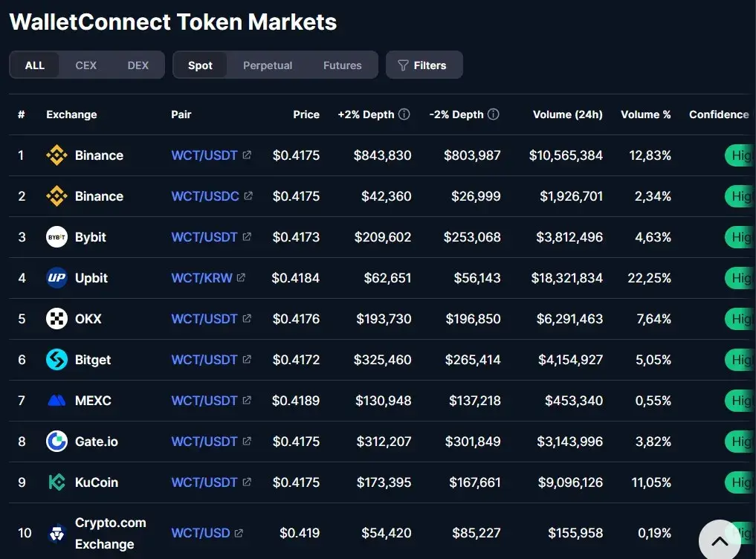
Task: Switch to the CEX tab
Action: tap(85, 65)
